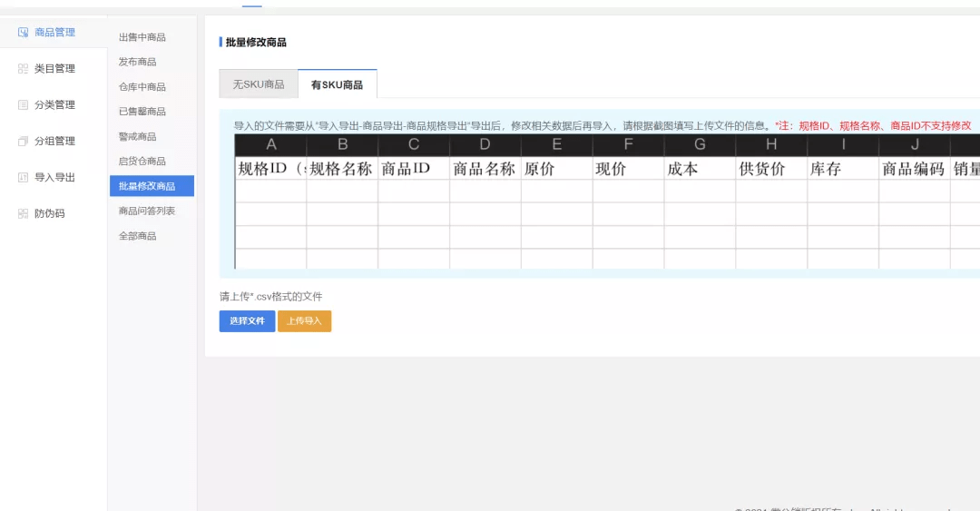Click the 防伪码 icon in sidebar
The image size is (980, 511).
tap(23, 214)
